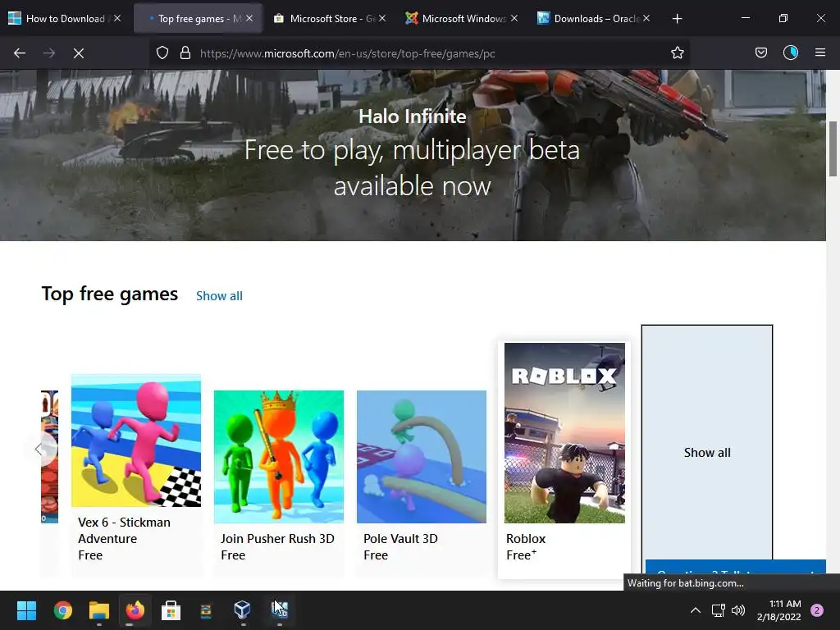
Task: Click Vex 6 - Stickman Adventure title
Action: pyautogui.click(x=125, y=531)
